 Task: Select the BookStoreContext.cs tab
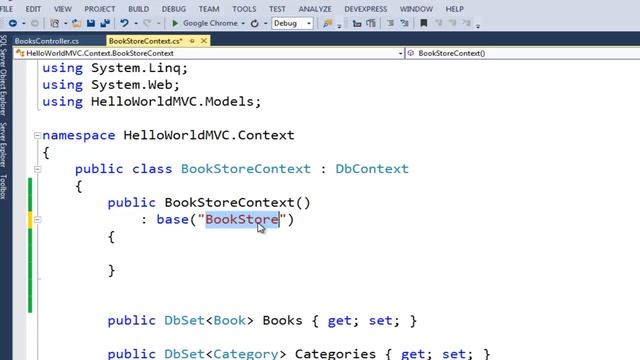[145, 41]
